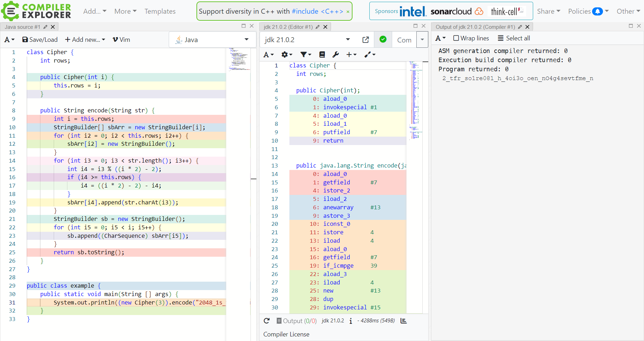Open the More menu in navbar
Image resolution: width=644 pixels, height=341 pixels.
(x=125, y=11)
